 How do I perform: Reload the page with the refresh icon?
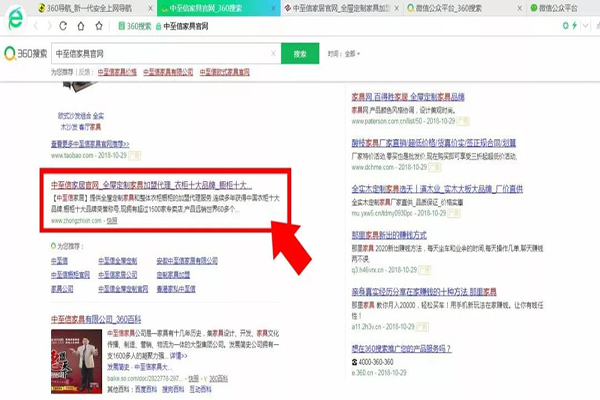point(64,26)
